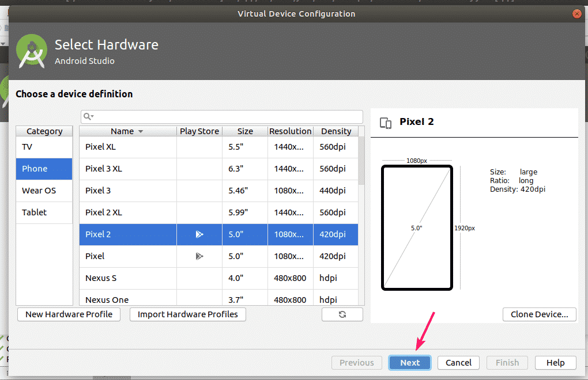The height and width of the screenshot is (380, 588).
Task: Click the Category column header
Action: point(44,131)
